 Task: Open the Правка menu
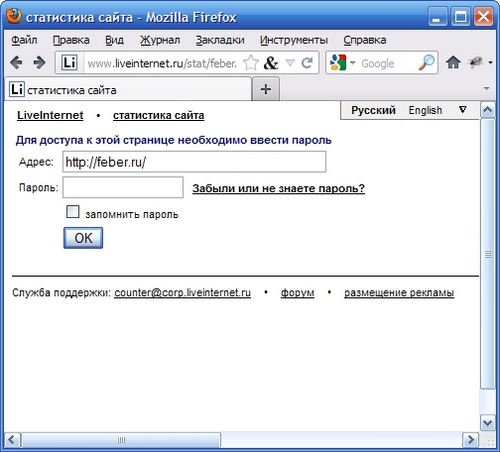(x=71, y=40)
